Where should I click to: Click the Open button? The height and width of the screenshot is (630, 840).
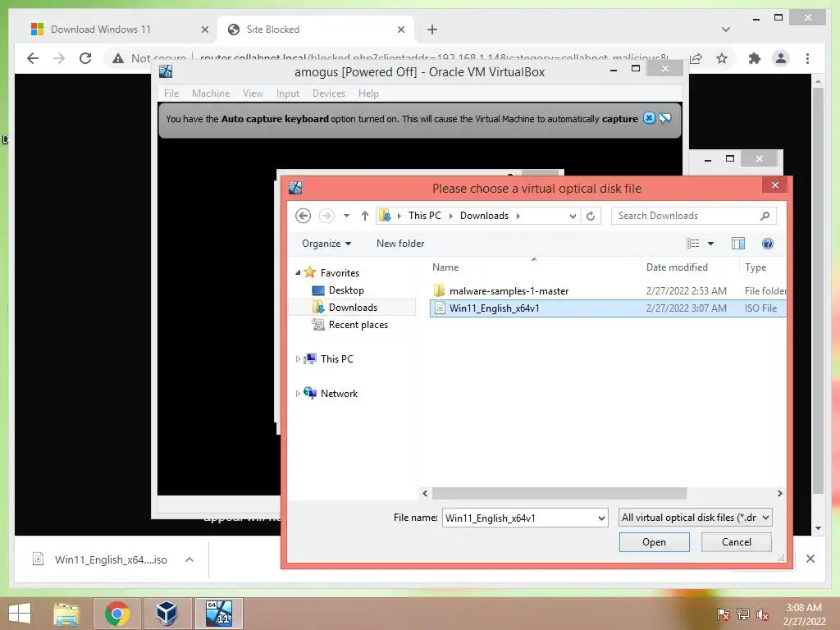coord(654,542)
